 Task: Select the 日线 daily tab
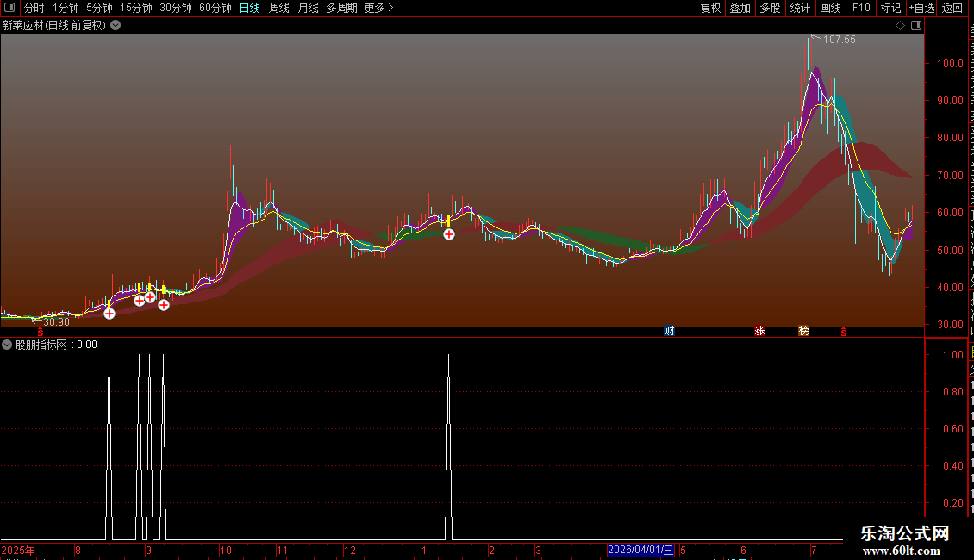(x=250, y=8)
